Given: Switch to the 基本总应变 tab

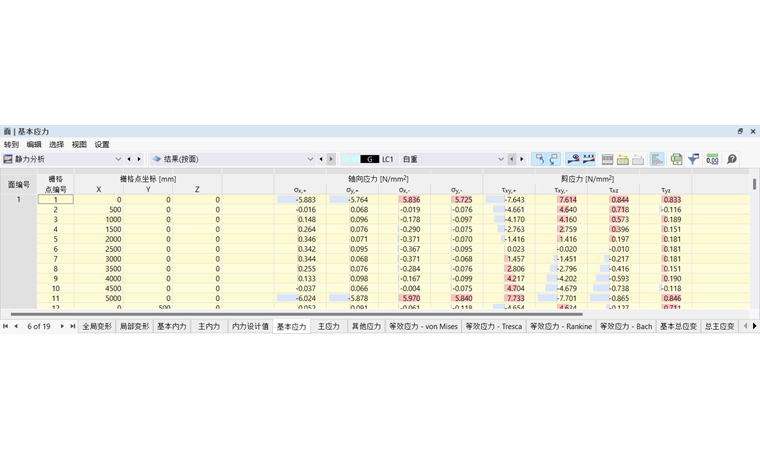Looking at the screenshot, I should coord(678,326).
